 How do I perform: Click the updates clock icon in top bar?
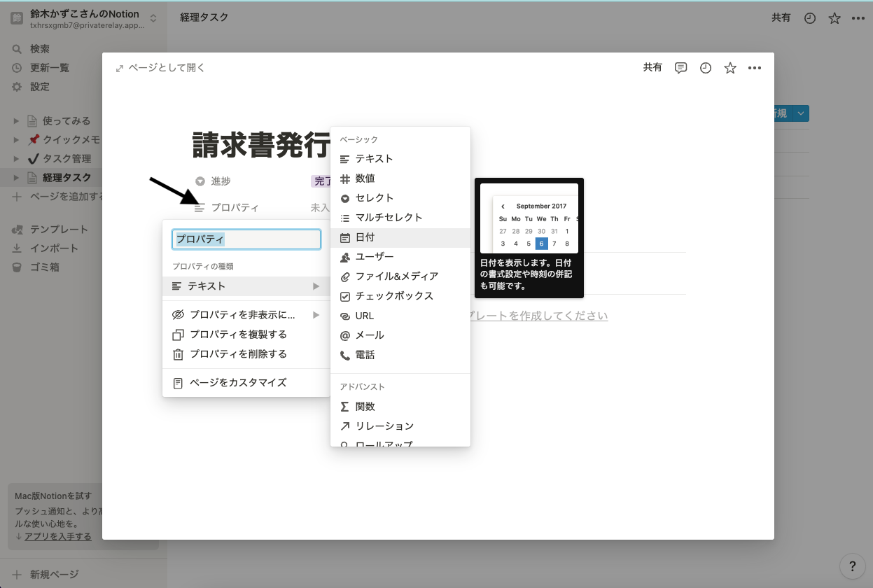810,19
